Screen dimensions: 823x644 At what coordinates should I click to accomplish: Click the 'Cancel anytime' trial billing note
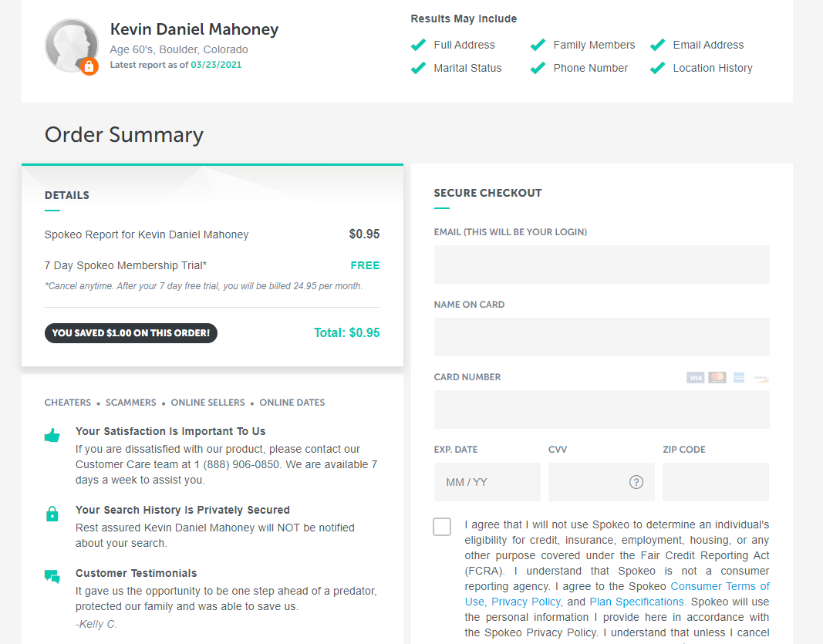204,286
